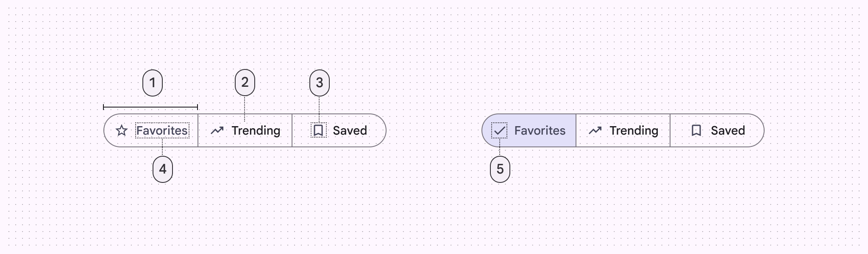The width and height of the screenshot is (868, 254).
Task: Select the Trending label in the right group
Action: (634, 130)
